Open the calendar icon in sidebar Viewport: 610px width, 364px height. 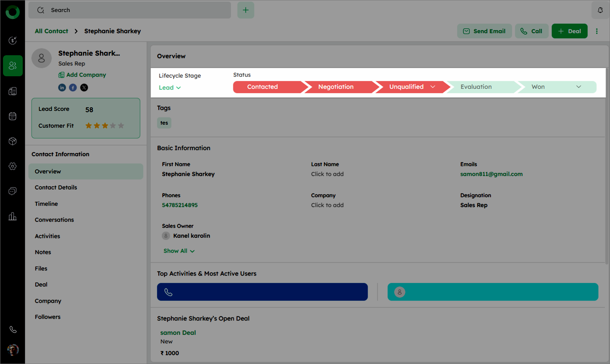[13, 116]
